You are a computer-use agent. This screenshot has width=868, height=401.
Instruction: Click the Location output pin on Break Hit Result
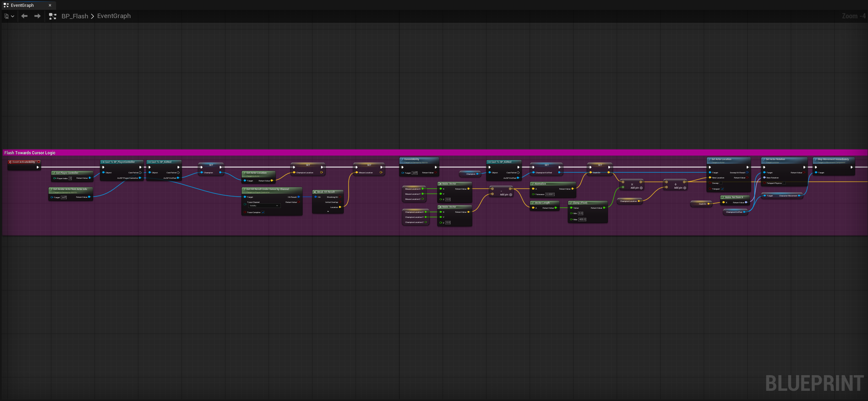pos(340,207)
